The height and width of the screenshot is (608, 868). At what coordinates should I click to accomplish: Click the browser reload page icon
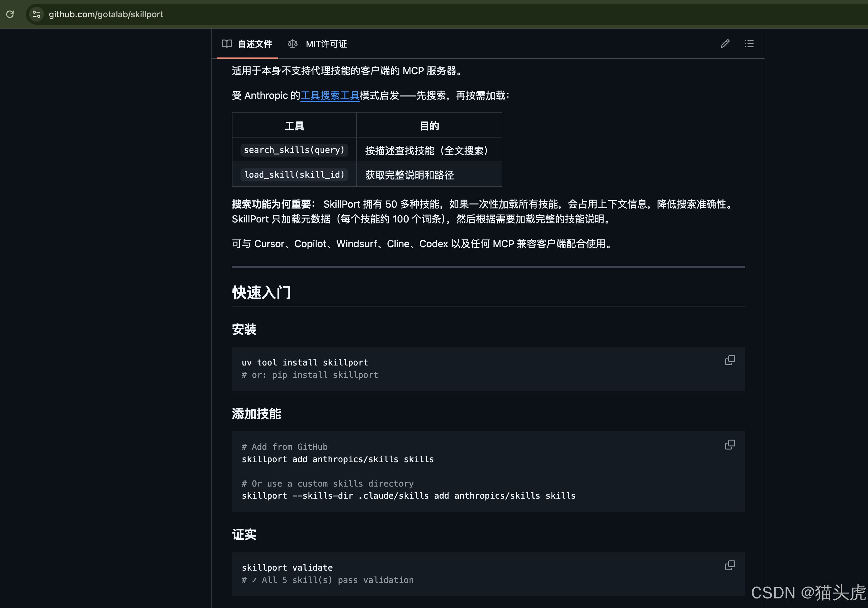click(x=10, y=14)
